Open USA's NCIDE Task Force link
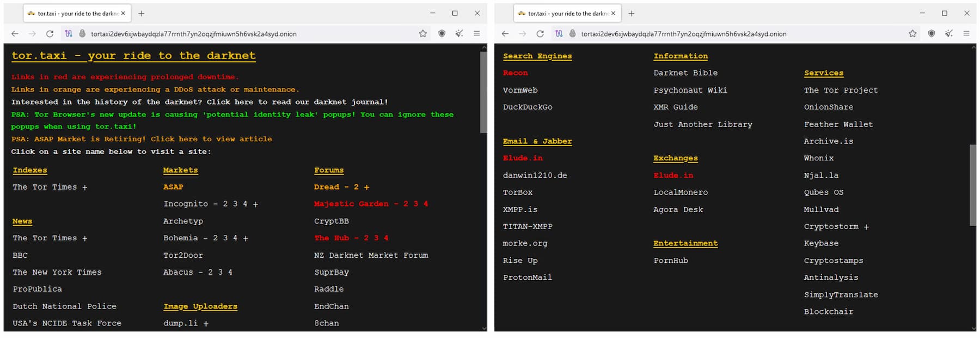This screenshot has width=980, height=338. (x=67, y=323)
